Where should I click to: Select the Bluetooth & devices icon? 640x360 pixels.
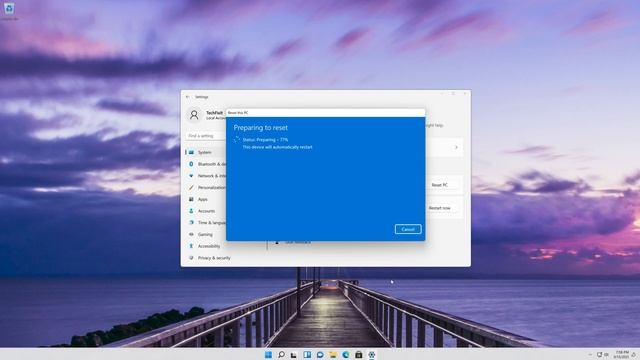click(191, 164)
